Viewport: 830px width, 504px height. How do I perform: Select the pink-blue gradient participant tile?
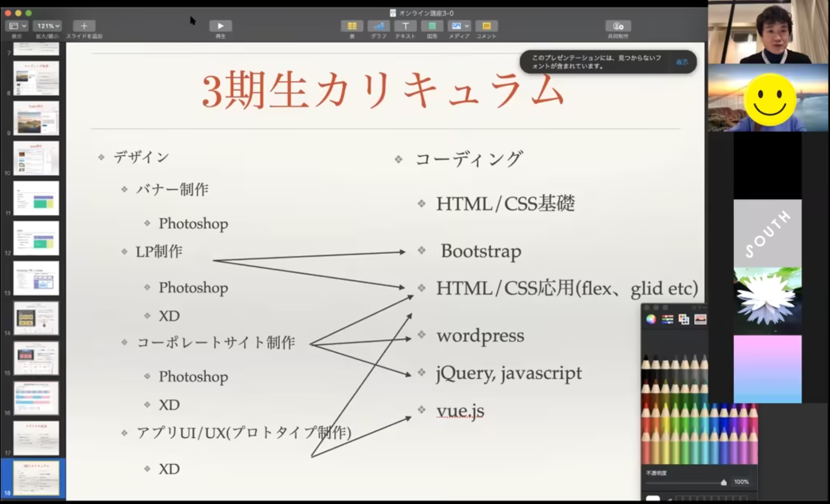(768, 369)
